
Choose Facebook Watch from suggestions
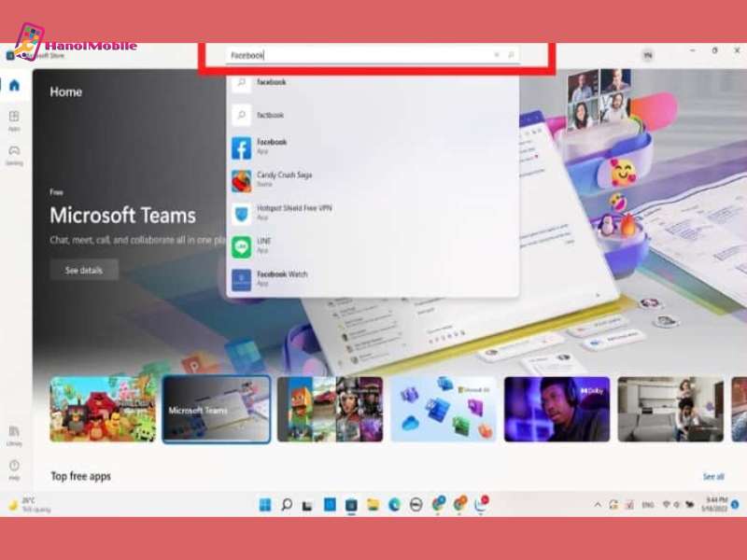(x=373, y=279)
